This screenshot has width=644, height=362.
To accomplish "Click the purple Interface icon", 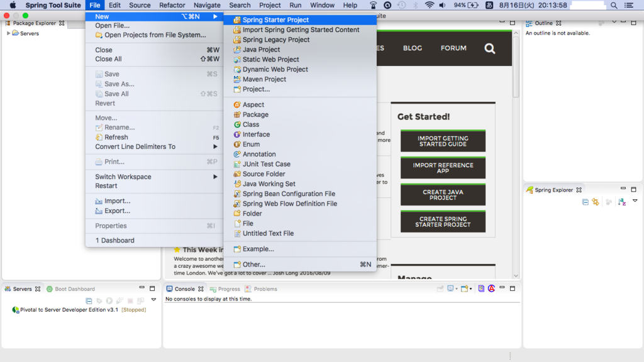I will point(237,134).
